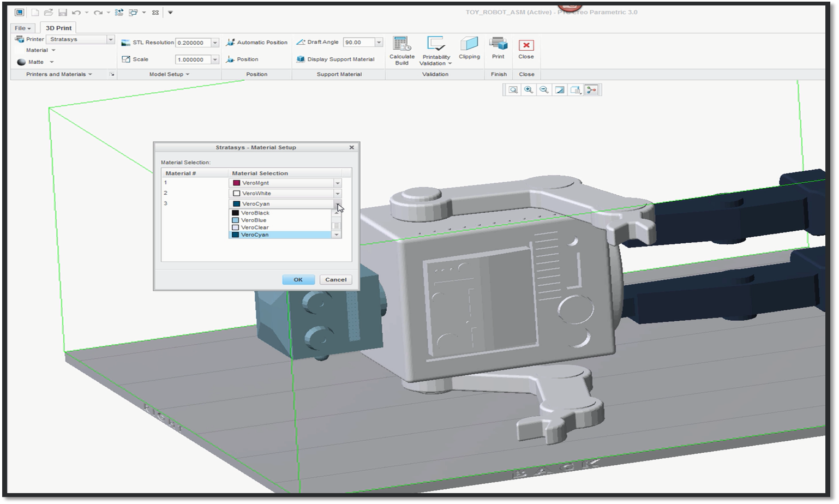
Task: Click the red X Close ribbon icon
Action: 526,45
